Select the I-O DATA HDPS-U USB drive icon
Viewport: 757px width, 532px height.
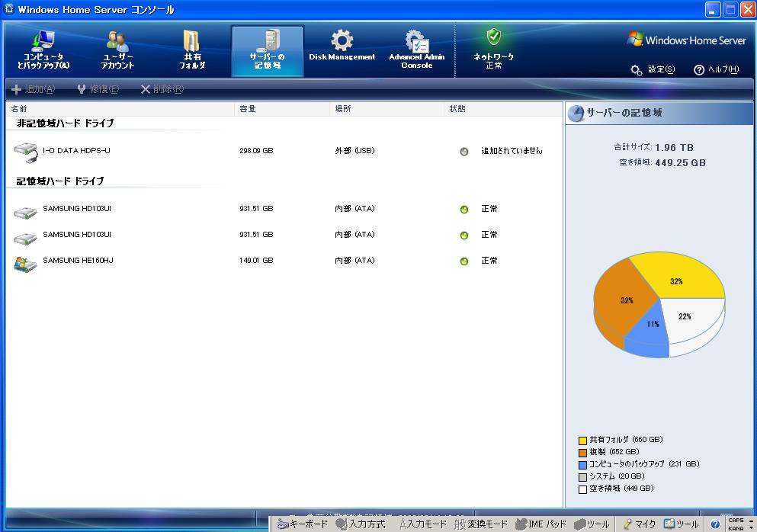pyautogui.click(x=26, y=152)
